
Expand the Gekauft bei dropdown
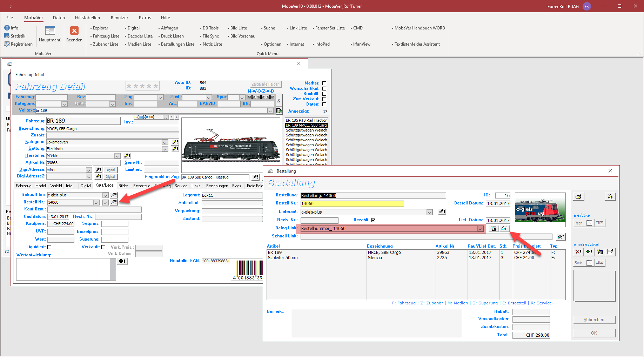click(105, 195)
